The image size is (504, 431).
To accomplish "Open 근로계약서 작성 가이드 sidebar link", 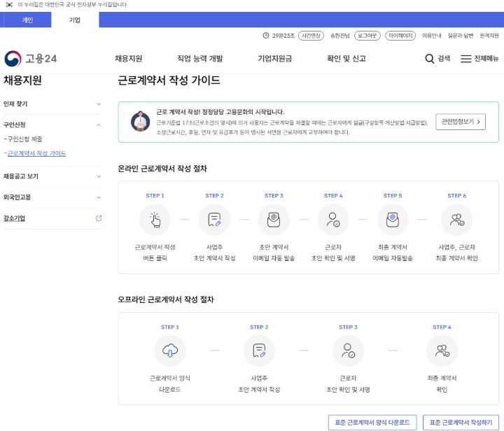I will [x=36, y=153].
